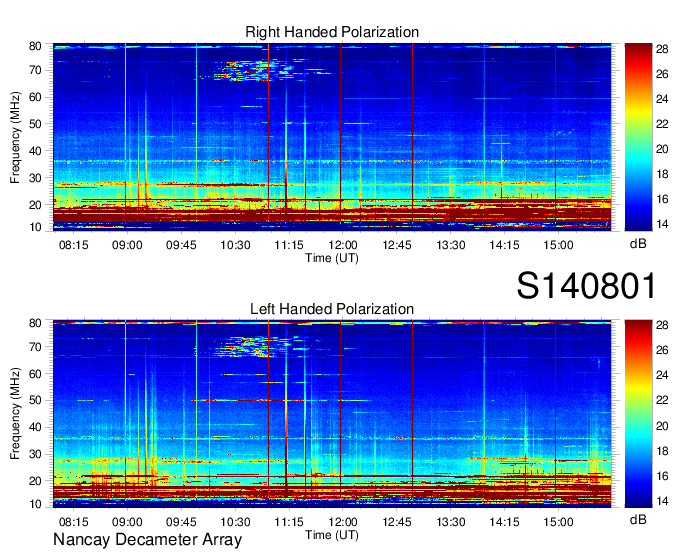Viewport: 680px width, 552px height.
Task: Click the 22 value on Left Handed dB color bar
Action: (x=662, y=400)
